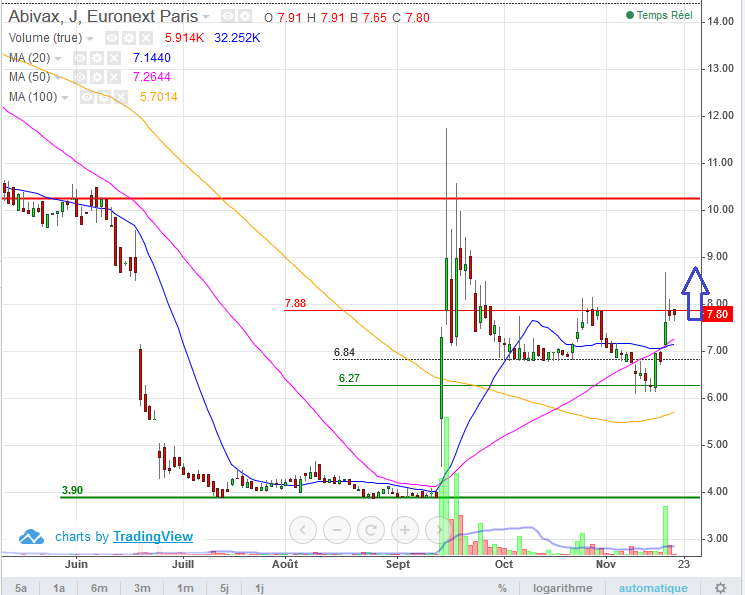Click the Abivax, J, Euronext Paris title
Screen dimensions: 745x595
[x=103, y=17]
